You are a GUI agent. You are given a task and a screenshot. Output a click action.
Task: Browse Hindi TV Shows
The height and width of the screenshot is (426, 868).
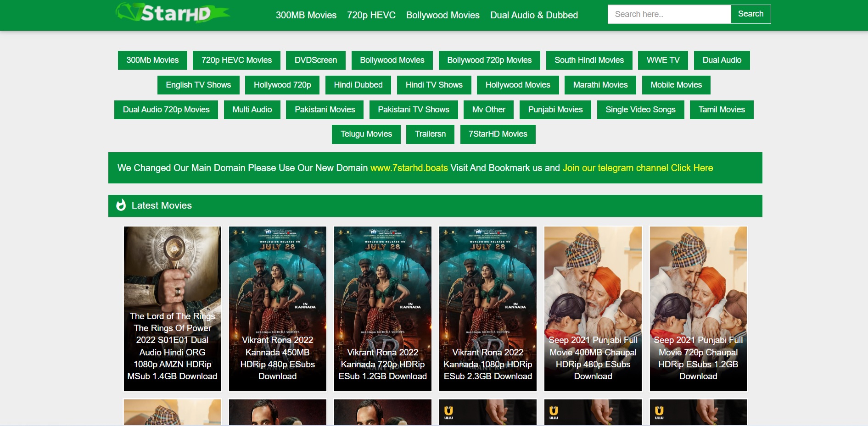pos(434,85)
